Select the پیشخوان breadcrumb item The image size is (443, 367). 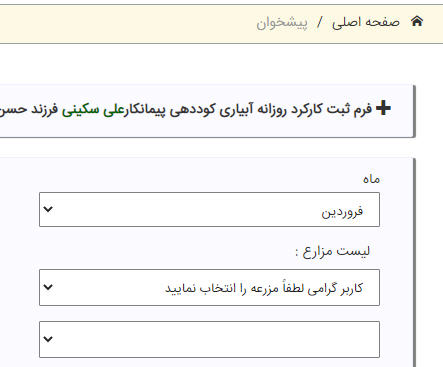coord(282,23)
